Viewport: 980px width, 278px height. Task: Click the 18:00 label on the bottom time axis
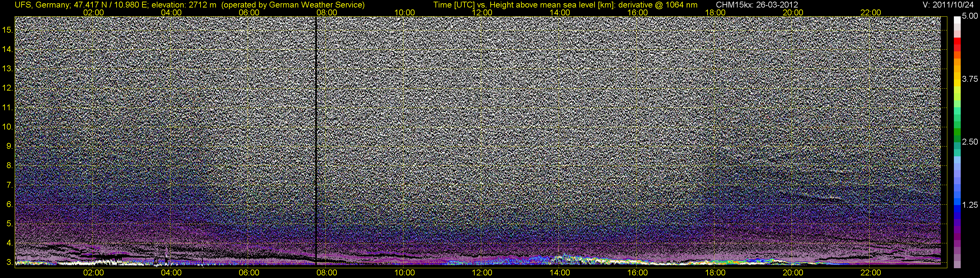715,273
